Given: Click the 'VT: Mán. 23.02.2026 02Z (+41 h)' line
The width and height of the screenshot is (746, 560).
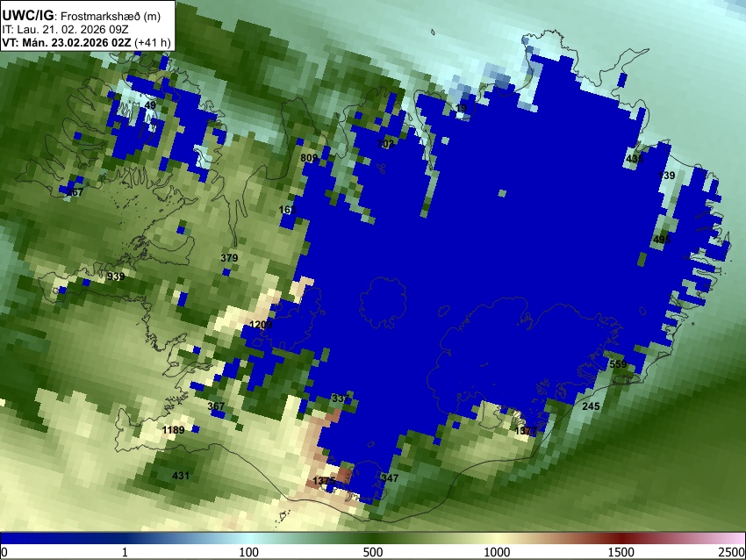Looking at the screenshot, I should 86,42.
